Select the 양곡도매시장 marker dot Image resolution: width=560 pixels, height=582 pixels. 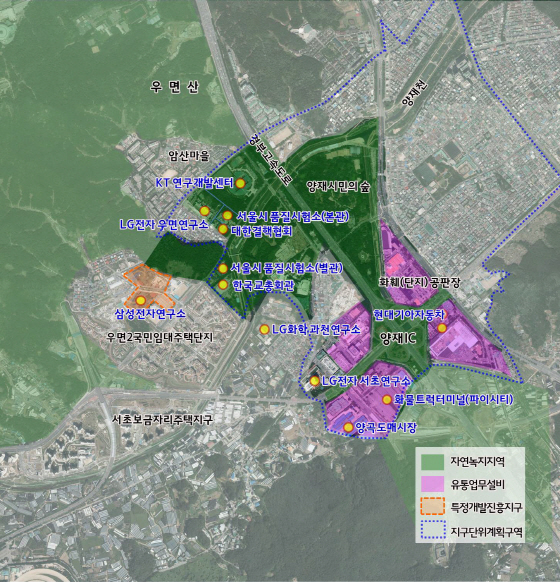348,427
